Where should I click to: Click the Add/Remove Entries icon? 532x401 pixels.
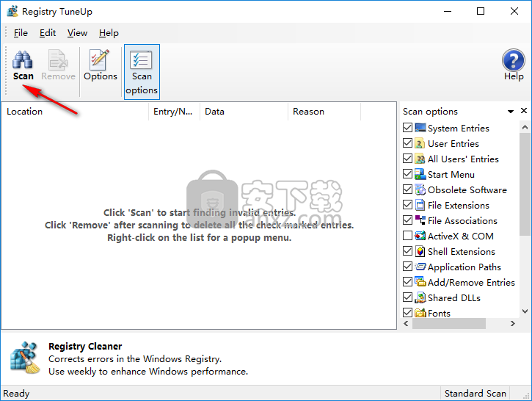coord(420,282)
